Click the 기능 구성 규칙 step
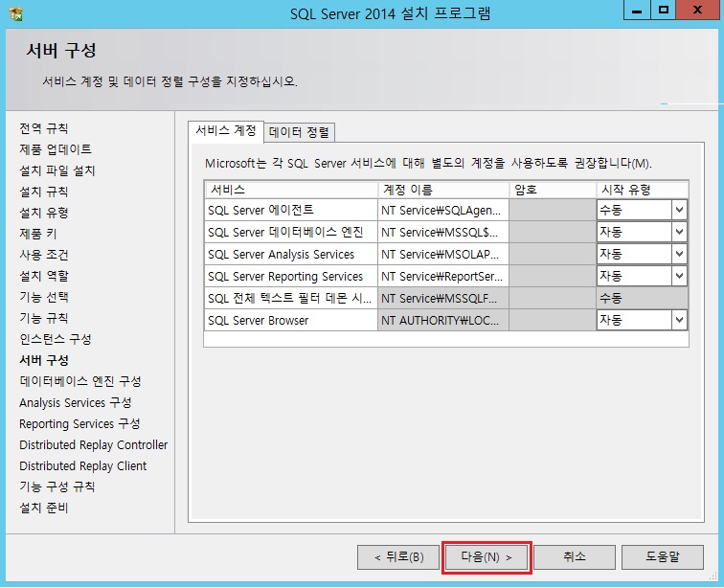 coord(57,486)
